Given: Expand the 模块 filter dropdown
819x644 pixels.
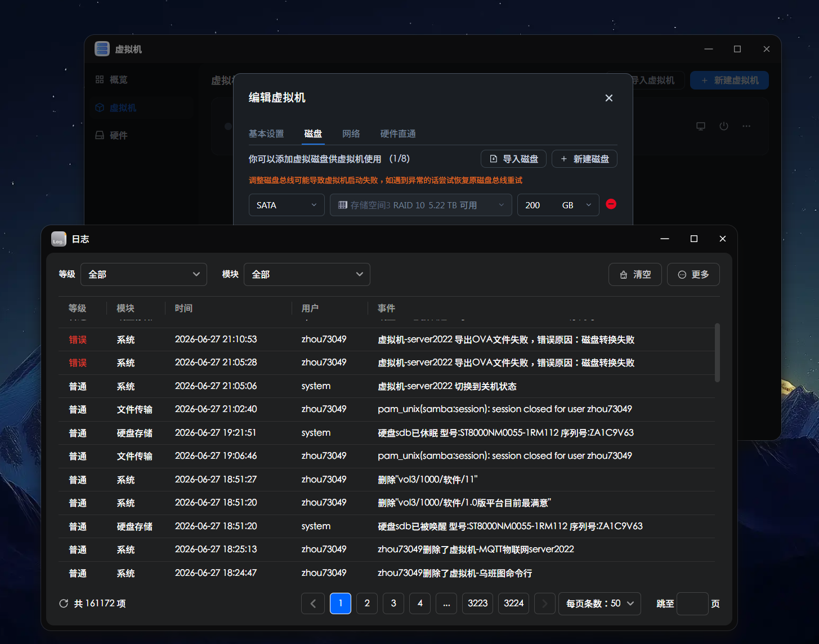Looking at the screenshot, I should pos(307,274).
